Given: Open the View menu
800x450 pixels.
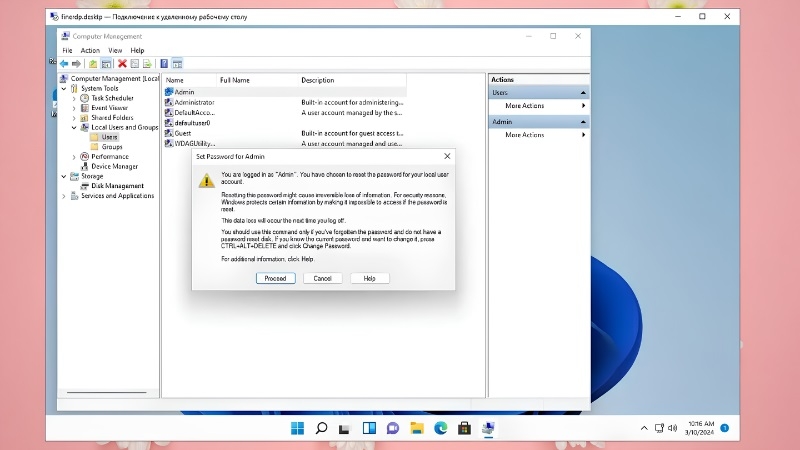Looking at the screenshot, I should [x=115, y=50].
